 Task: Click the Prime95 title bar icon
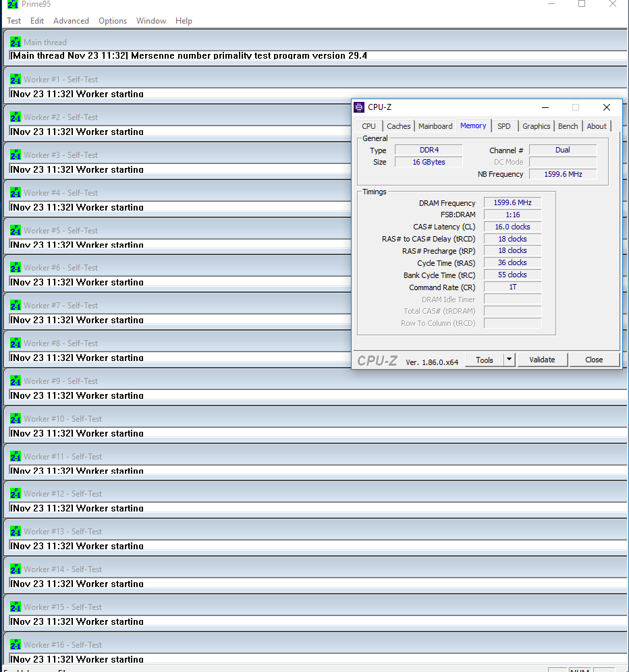[13, 4]
